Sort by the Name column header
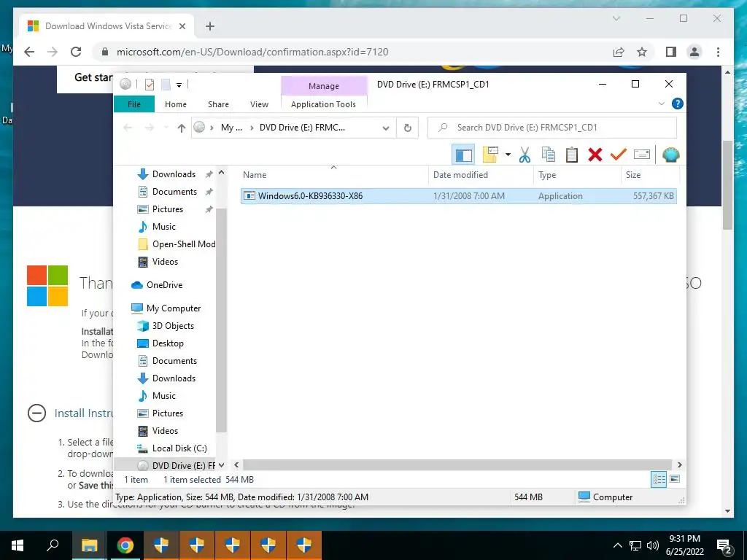The height and width of the screenshot is (560, 747). click(333, 175)
